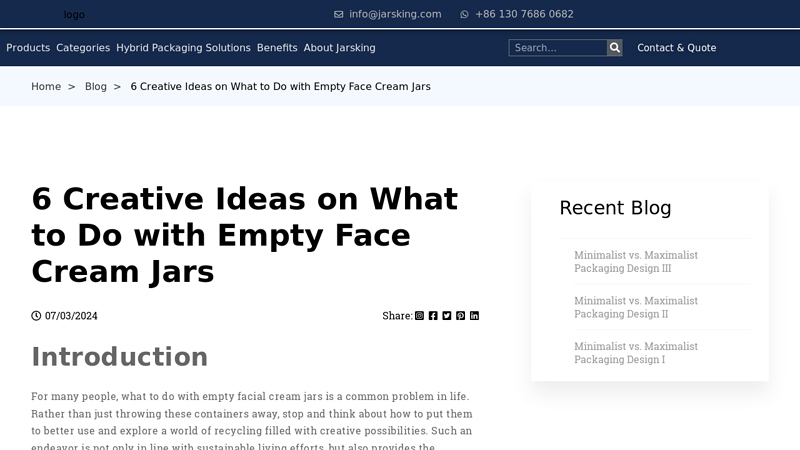Screen dimensions: 800x450
Task: Go to Home via breadcrumb
Action: pos(46,87)
